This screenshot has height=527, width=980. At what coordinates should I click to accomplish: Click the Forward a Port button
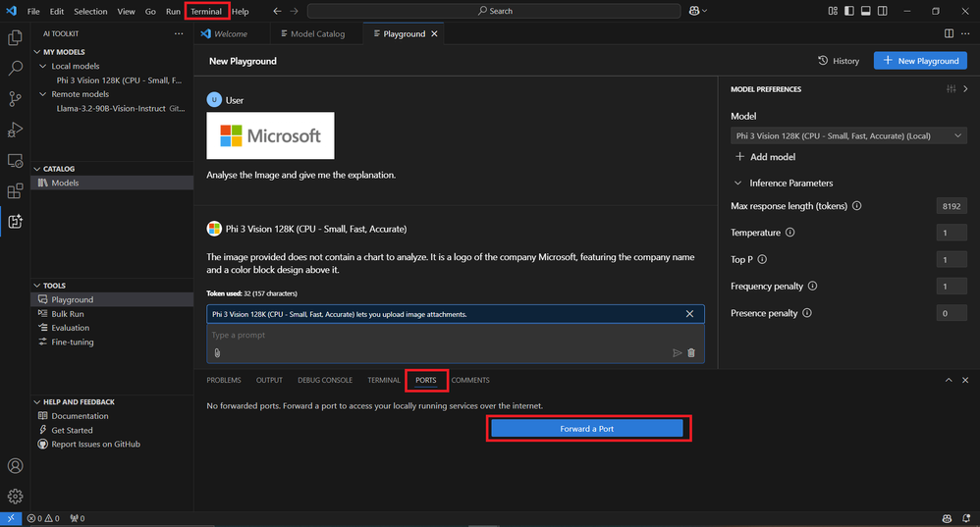(x=586, y=429)
